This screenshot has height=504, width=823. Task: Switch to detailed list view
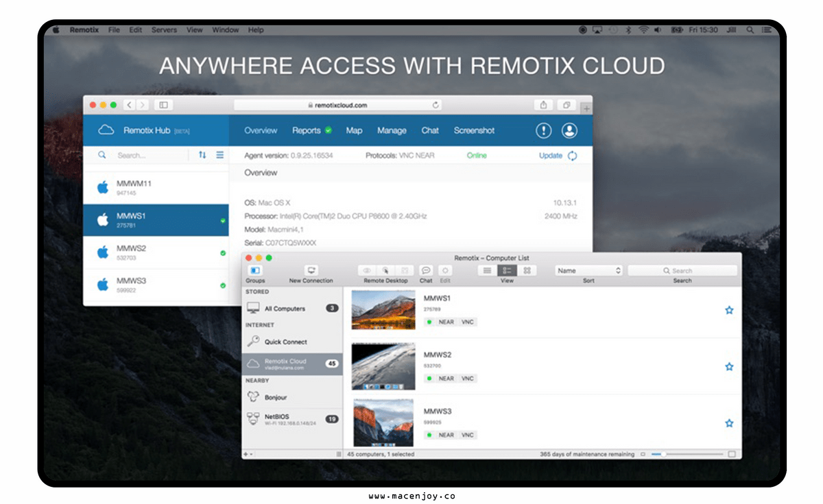click(507, 271)
